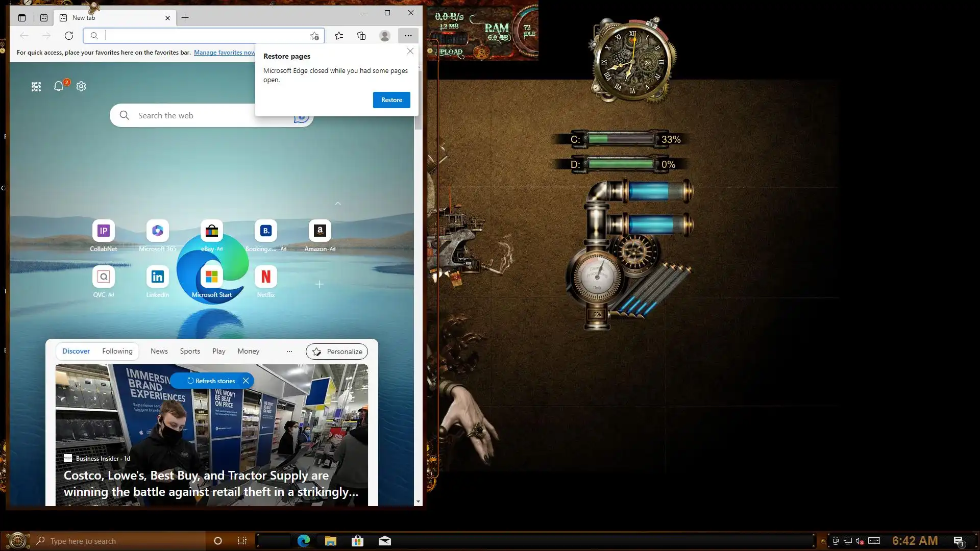
Task: Open the apps grid launcher icon
Action: coord(36,87)
